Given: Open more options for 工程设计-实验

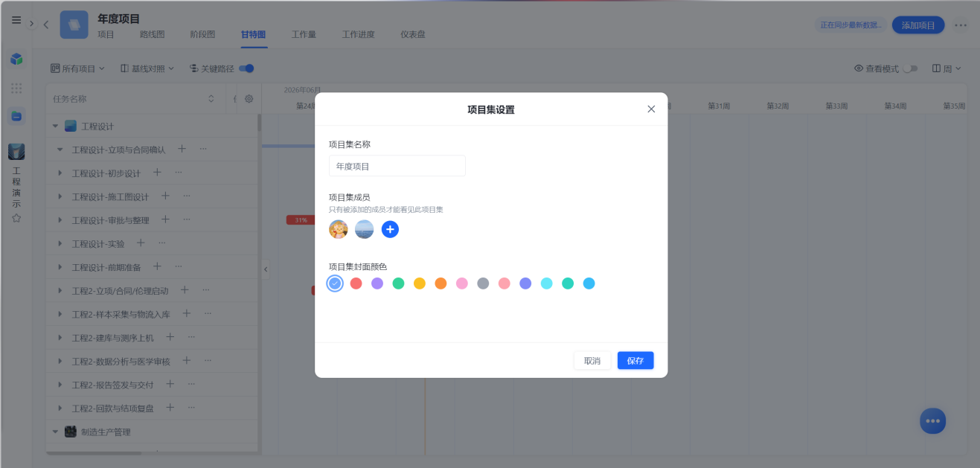Looking at the screenshot, I should tap(161, 243).
